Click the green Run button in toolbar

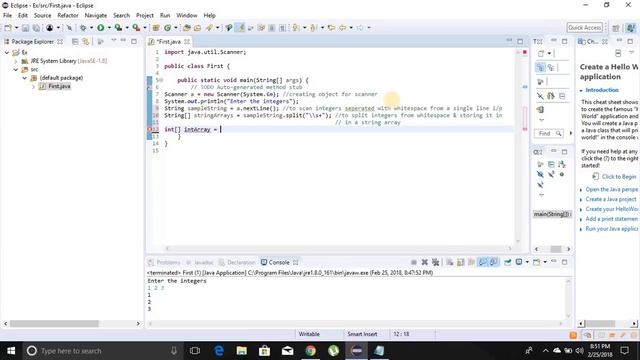[100, 28]
